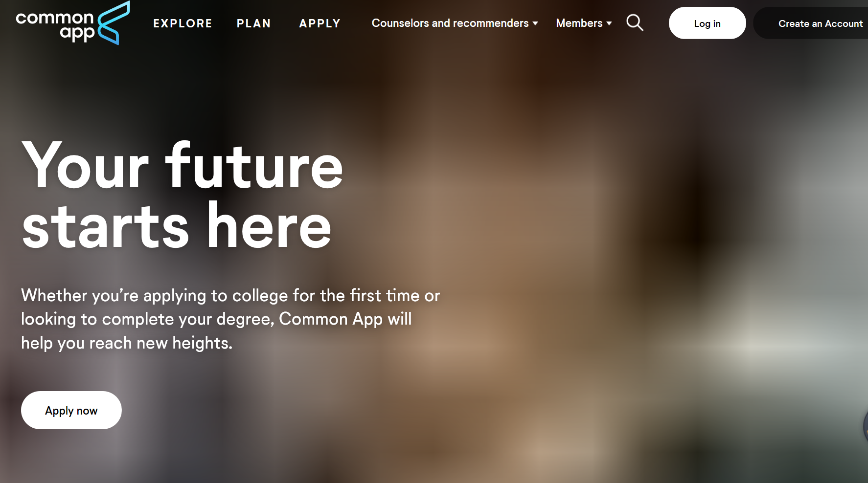Click the Create an Account button
The height and width of the screenshot is (483, 868).
(x=812, y=23)
